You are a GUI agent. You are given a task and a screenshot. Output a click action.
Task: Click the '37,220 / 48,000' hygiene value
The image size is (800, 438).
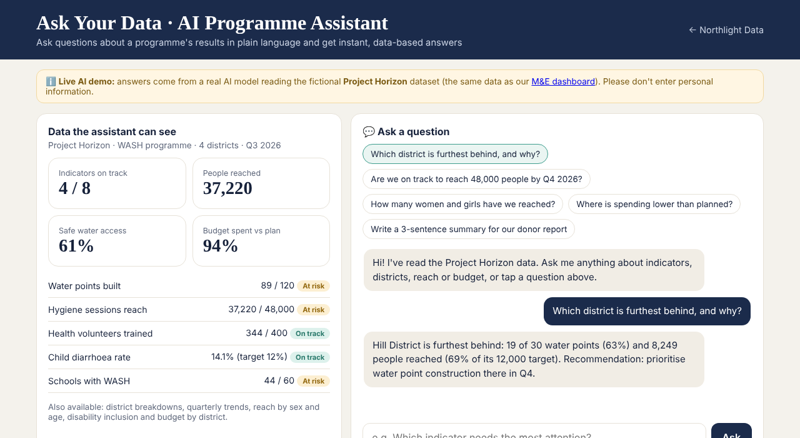pos(261,309)
